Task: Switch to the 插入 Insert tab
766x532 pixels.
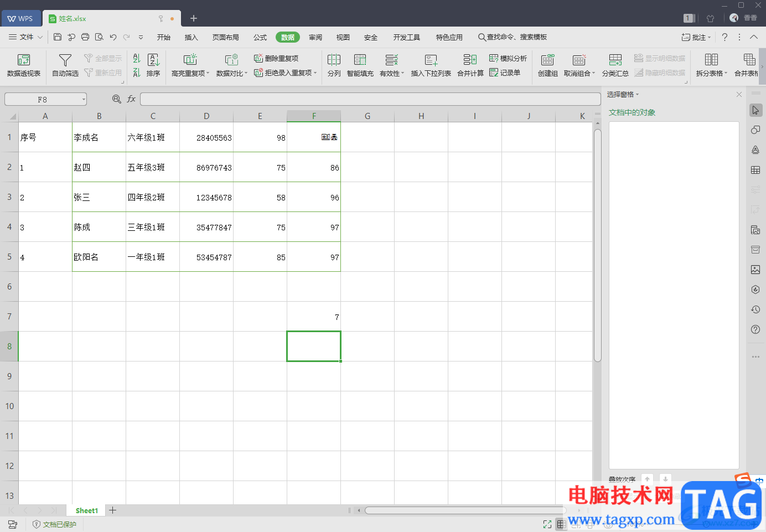Action: (191, 37)
